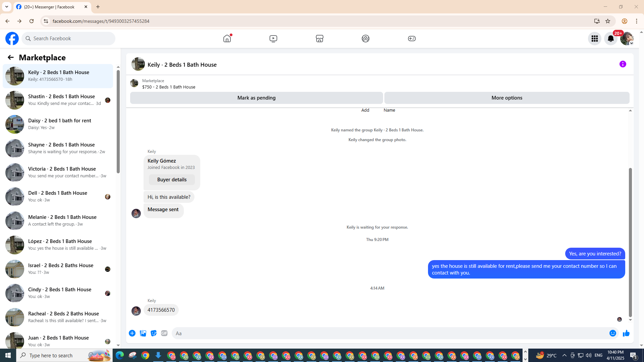Click the Add label under group options
Viewport: 644px width, 362px height.
[365, 110]
